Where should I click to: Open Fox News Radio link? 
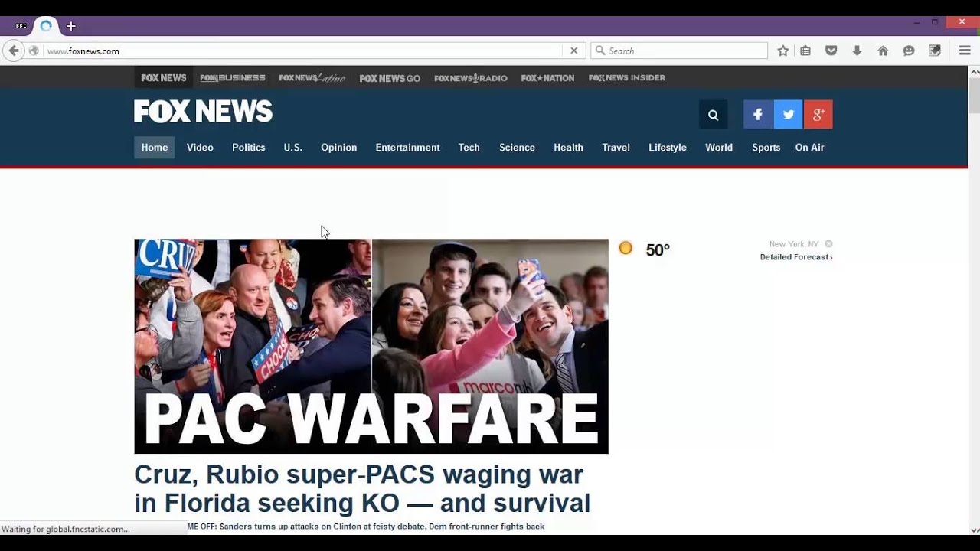click(x=471, y=78)
